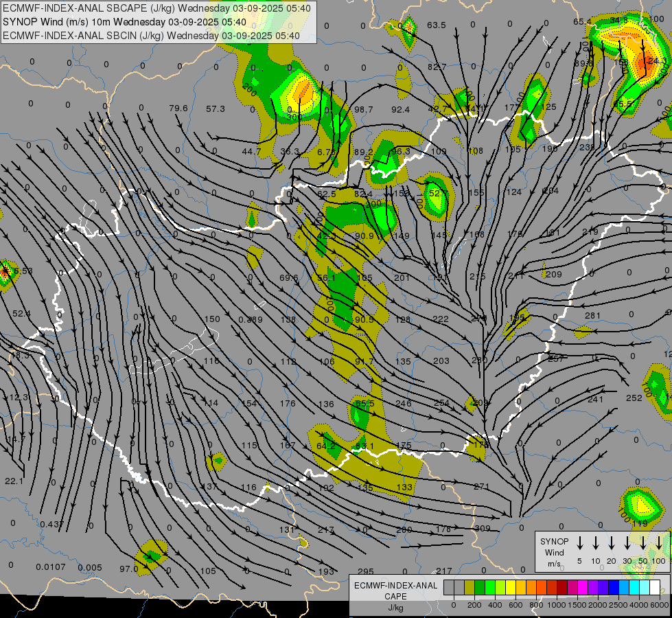Click the '6000' tick on CAPE scale

pyautogui.click(x=660, y=605)
